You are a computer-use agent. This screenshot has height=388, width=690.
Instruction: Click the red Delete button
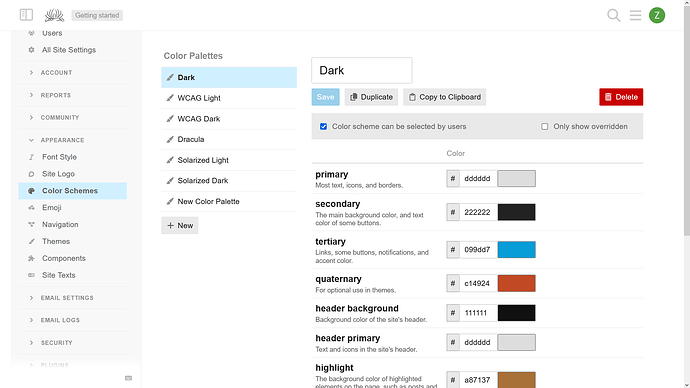621,97
